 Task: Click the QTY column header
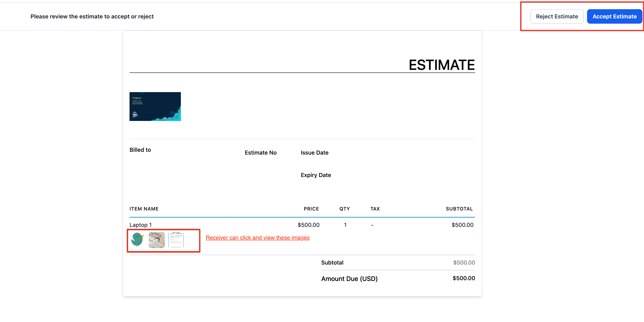click(344, 209)
